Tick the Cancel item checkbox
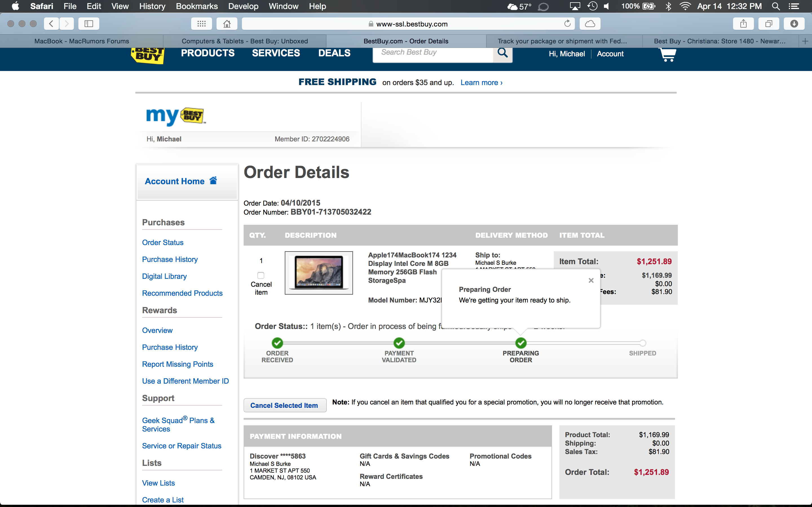The width and height of the screenshot is (812, 507). pyautogui.click(x=261, y=275)
